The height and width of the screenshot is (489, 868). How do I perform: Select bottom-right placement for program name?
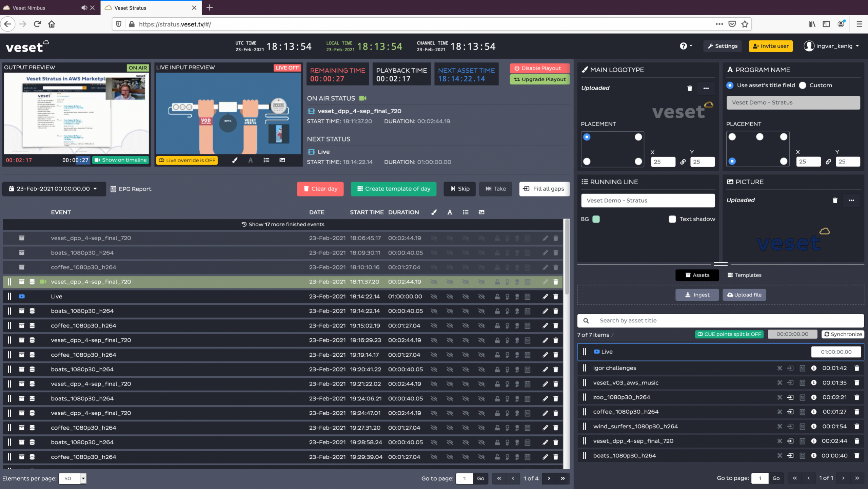pyautogui.click(x=784, y=161)
